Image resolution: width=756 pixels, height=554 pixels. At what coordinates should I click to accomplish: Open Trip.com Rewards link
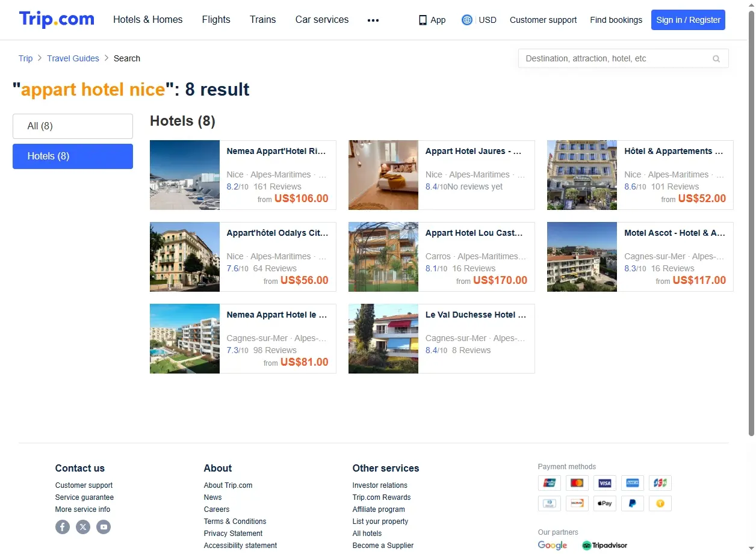click(x=382, y=497)
